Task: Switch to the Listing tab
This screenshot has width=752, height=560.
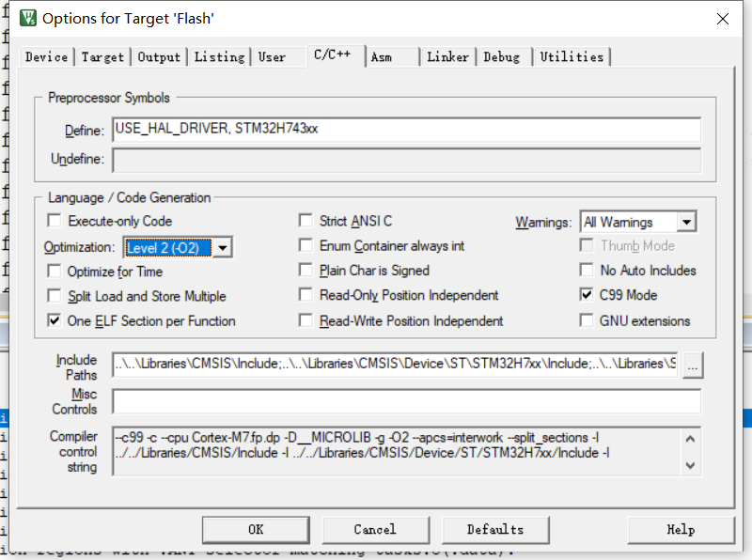Action: click(x=220, y=57)
